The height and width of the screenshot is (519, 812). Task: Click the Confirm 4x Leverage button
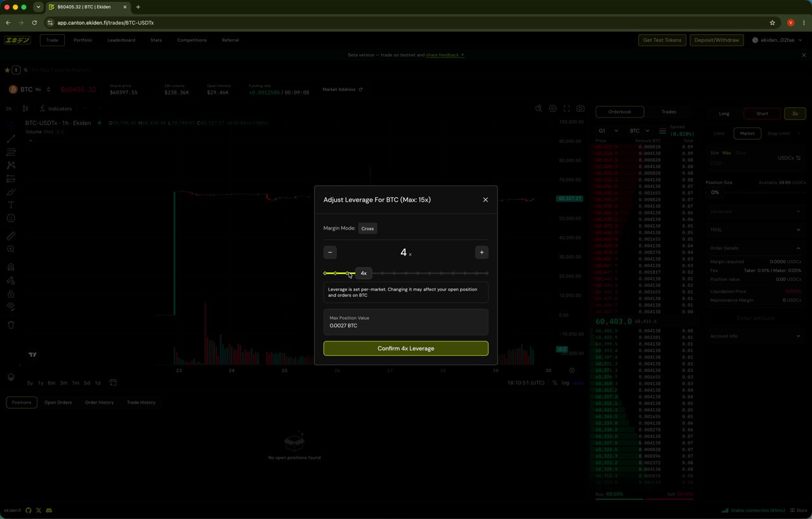(406, 348)
